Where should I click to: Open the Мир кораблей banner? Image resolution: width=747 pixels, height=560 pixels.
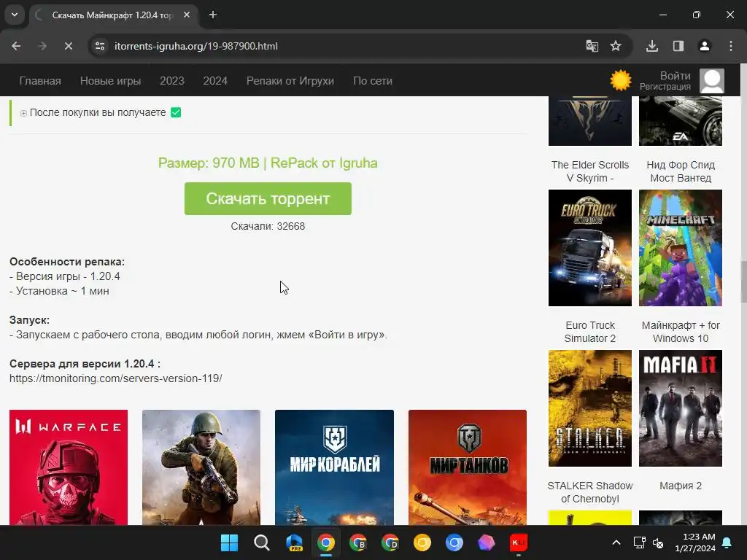(334, 467)
